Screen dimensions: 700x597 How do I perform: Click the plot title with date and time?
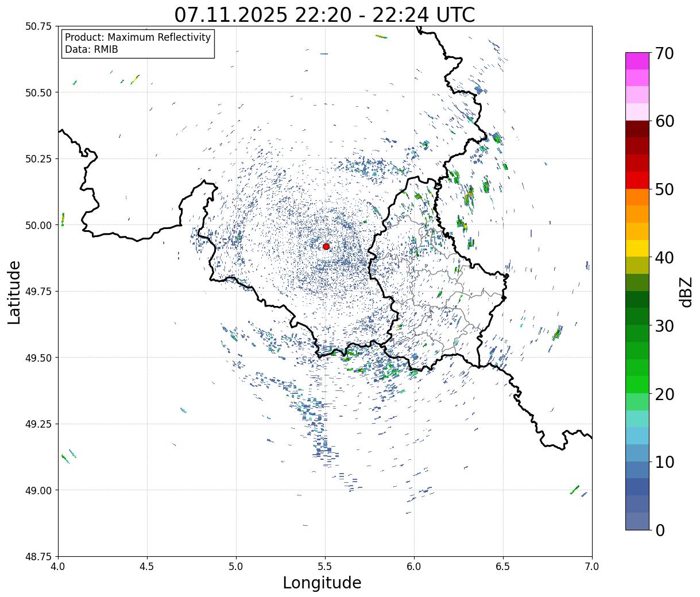coord(324,14)
